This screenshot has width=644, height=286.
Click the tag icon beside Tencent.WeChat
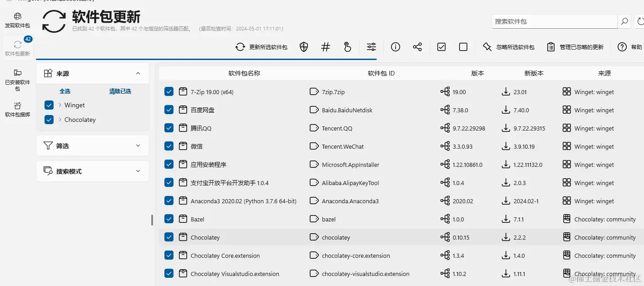[314, 146]
